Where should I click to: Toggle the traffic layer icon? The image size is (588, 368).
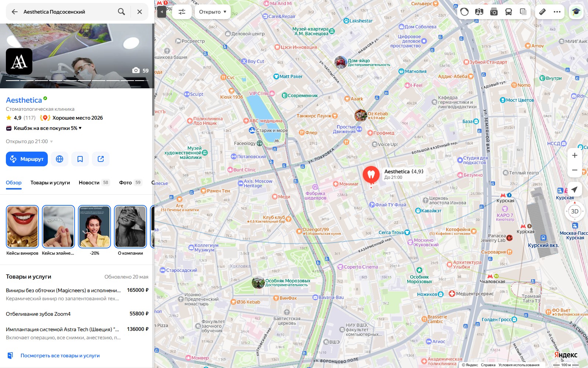click(x=465, y=12)
